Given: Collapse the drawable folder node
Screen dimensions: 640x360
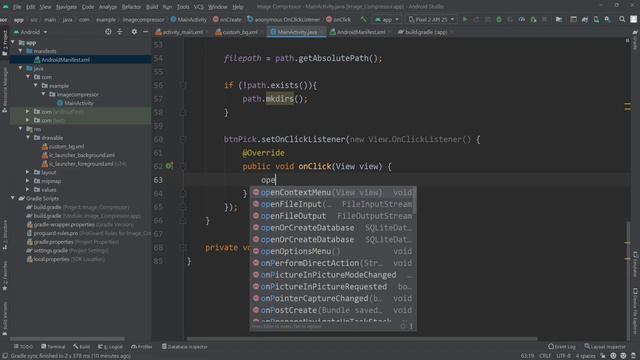Looking at the screenshot, I should pos(28,138).
